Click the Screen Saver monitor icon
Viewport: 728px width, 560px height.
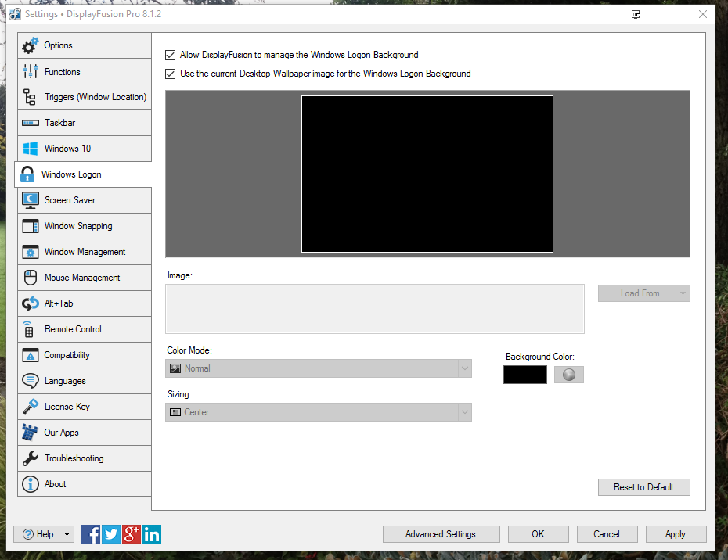(x=31, y=200)
